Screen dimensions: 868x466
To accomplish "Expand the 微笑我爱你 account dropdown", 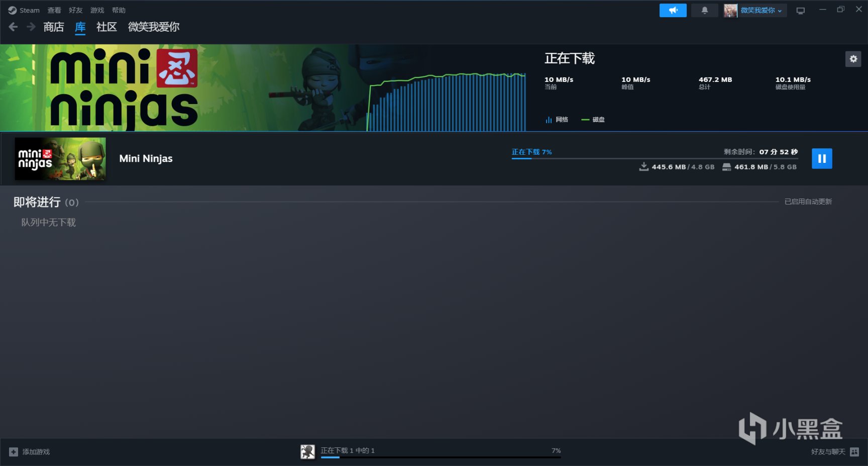I will click(762, 10).
